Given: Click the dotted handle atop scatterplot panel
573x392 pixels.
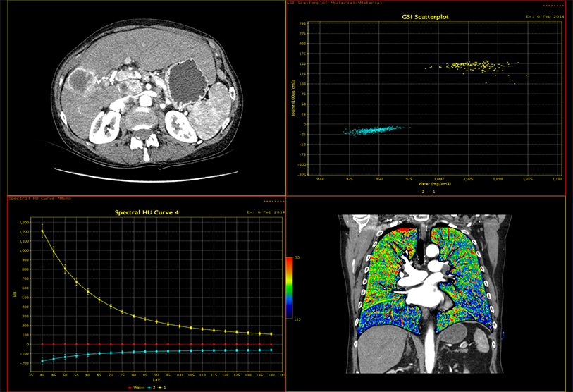Looking at the screenshot, I should (x=553, y=6).
